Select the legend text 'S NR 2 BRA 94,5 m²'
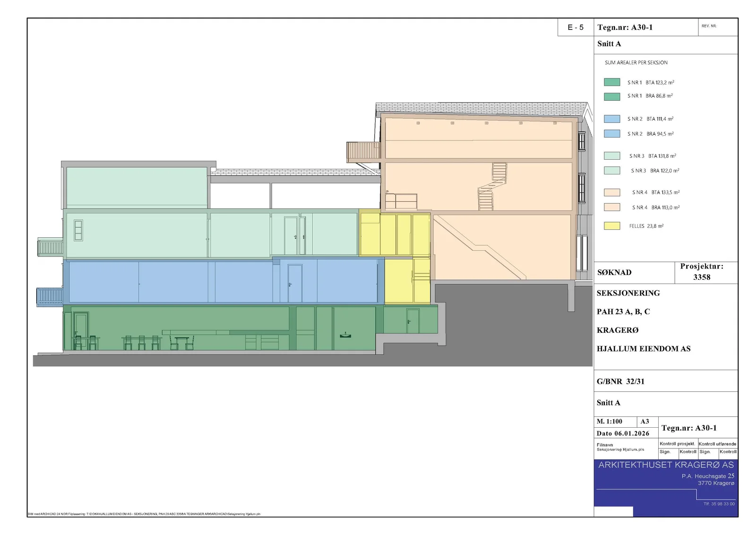Screen dimensions: 756x535 [651, 134]
